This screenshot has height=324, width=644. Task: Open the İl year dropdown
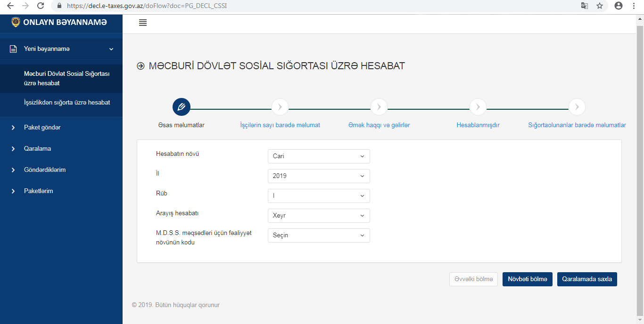pos(319,176)
